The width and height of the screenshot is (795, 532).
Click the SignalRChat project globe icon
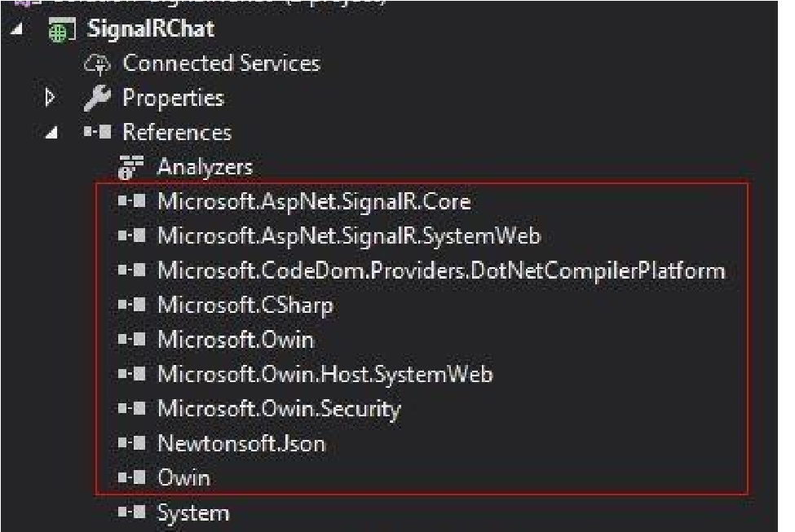click(62, 30)
